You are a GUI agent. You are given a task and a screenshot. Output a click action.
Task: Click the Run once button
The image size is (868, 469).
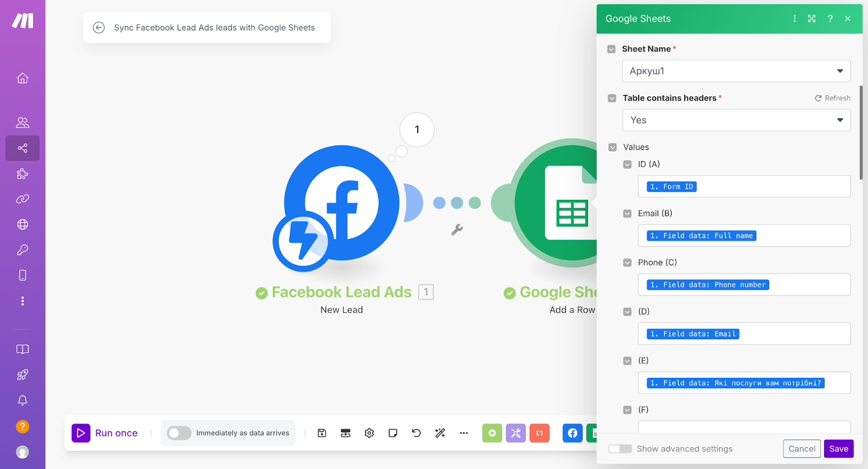click(x=105, y=433)
